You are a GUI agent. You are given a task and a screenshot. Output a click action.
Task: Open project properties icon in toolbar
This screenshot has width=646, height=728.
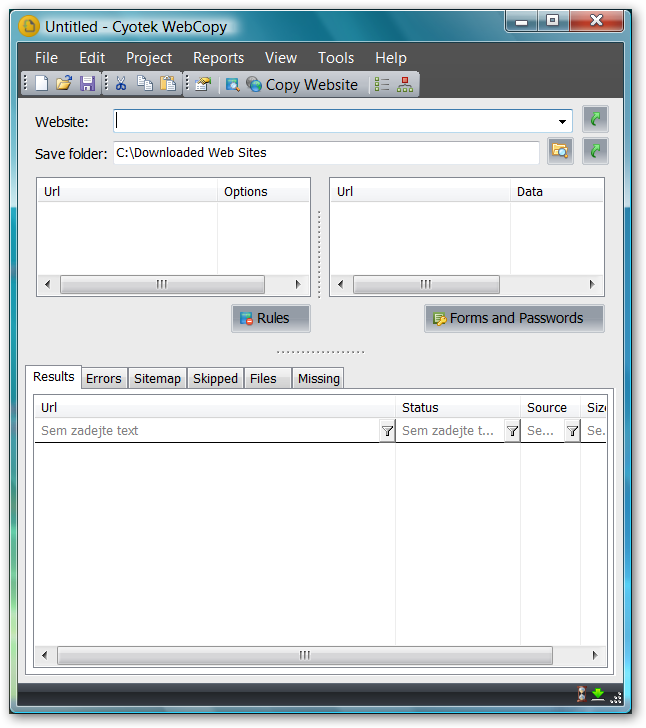tap(203, 84)
